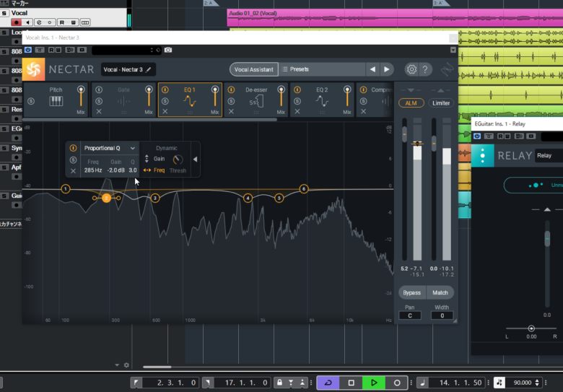Remove the Gate module with its X
Viewport: 563px width, 392px height.
99,112
